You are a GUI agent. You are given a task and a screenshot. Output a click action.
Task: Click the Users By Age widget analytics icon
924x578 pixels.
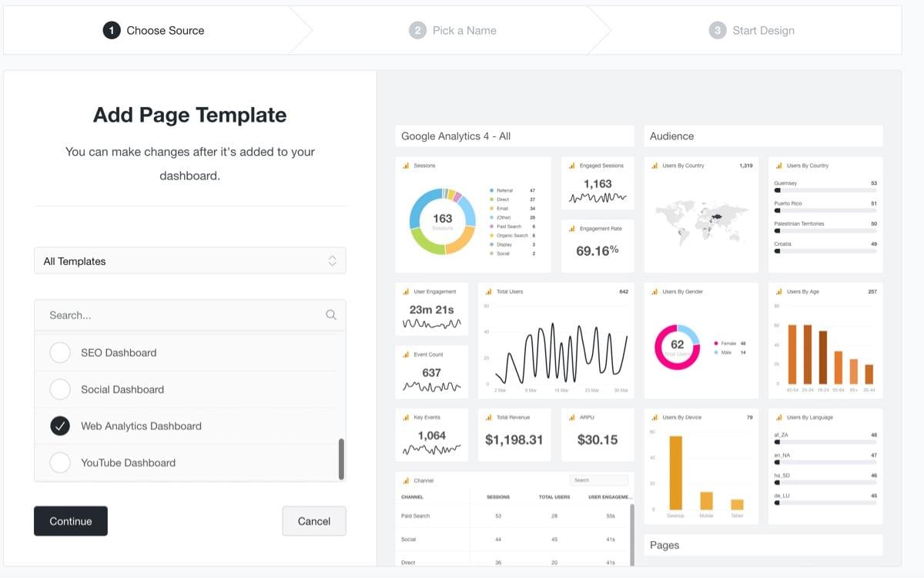778,292
